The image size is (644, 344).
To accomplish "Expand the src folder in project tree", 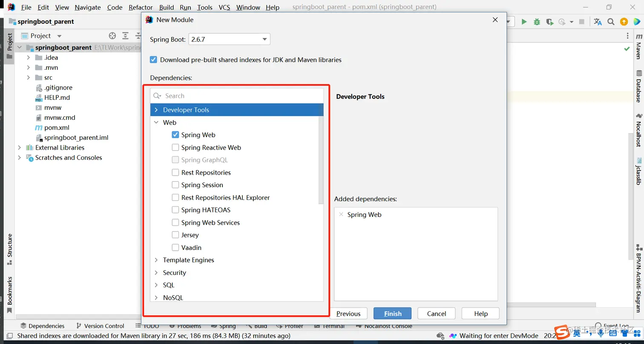I will point(29,78).
